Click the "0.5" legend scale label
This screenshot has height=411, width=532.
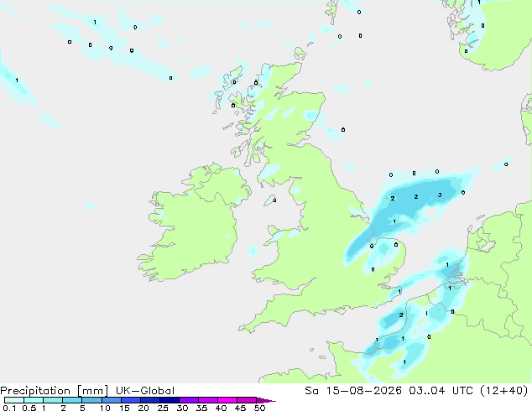[x=29, y=408]
